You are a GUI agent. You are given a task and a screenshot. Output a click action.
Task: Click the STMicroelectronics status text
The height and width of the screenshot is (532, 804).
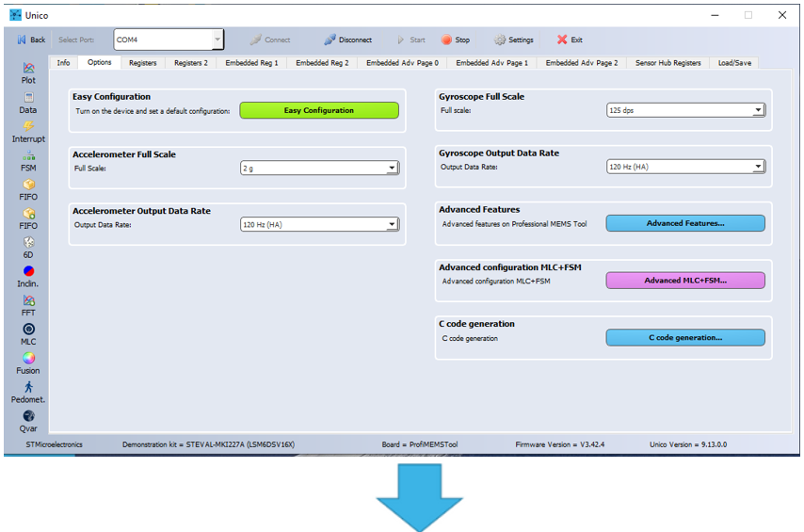[x=55, y=444]
